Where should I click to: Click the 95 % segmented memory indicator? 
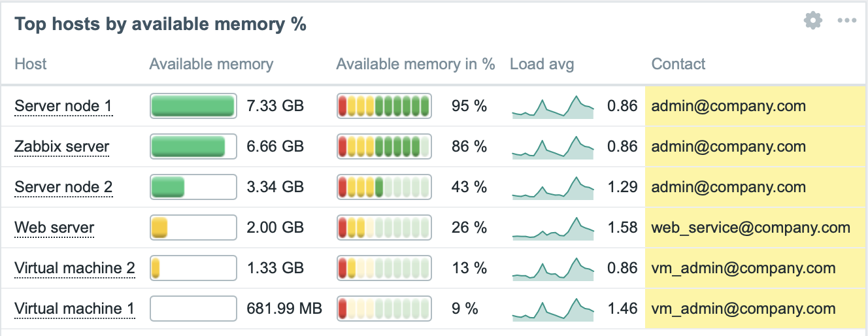coord(384,106)
